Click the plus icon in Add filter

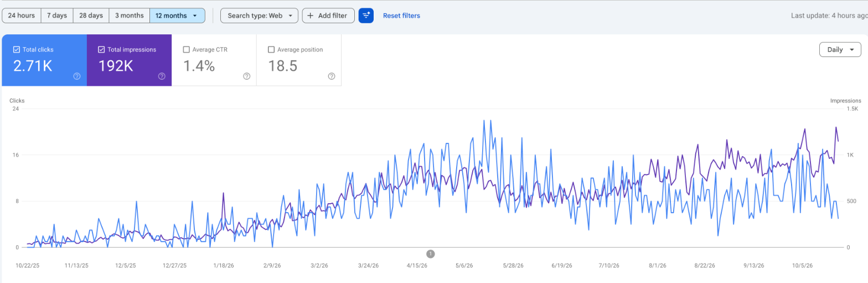311,16
